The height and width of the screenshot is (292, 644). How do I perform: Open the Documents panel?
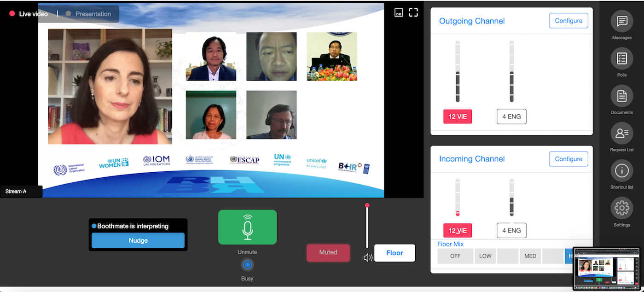pyautogui.click(x=621, y=96)
